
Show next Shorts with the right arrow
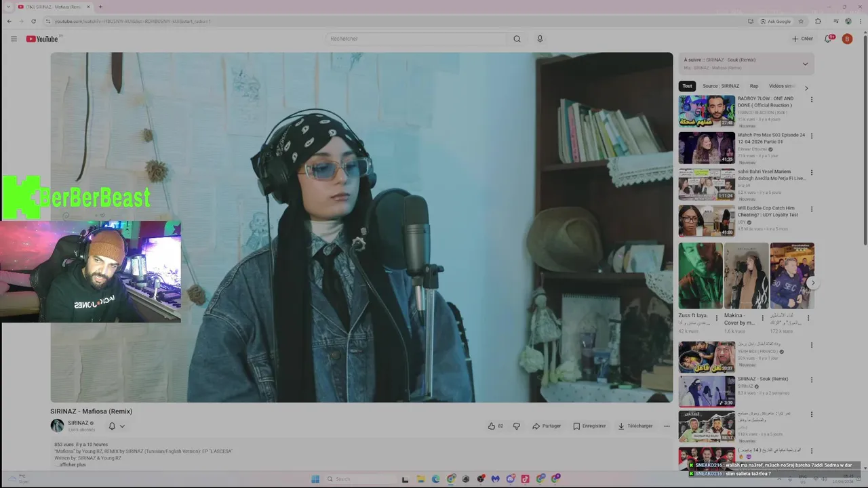[812, 283]
